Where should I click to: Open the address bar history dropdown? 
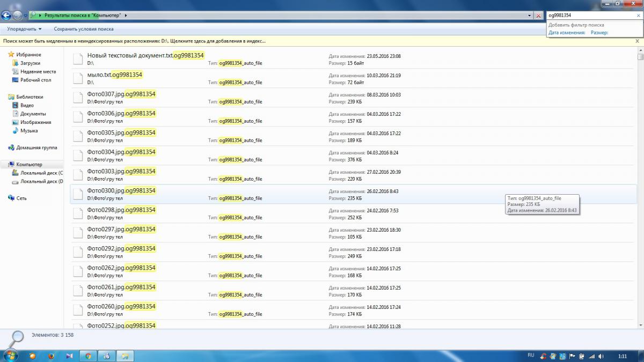tap(530, 16)
